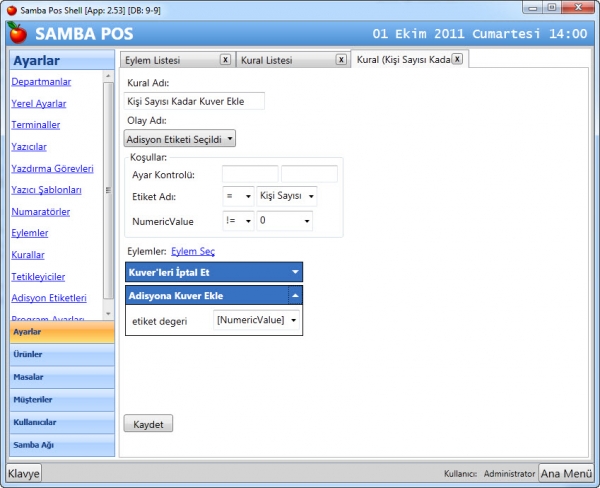Screen dimensions: 600x488
Task: Click the Samba POS apple logo
Action: pos(17,33)
